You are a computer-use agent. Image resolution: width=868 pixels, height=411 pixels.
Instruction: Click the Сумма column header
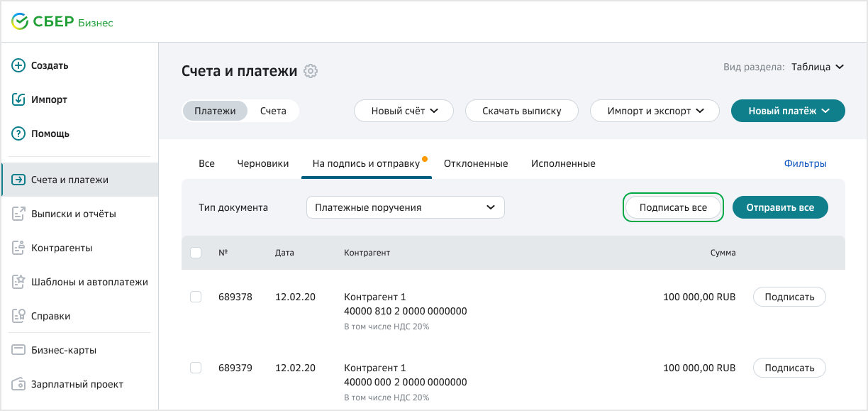coord(723,253)
